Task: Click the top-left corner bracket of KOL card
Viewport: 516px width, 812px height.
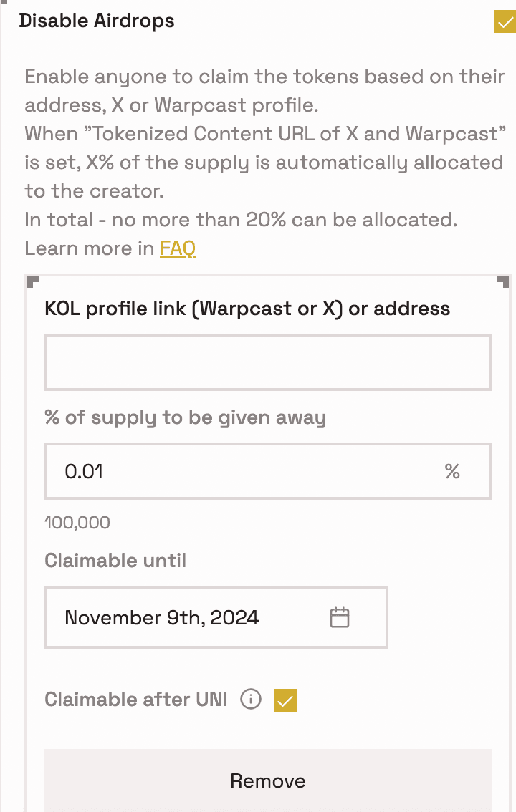Action: point(33,282)
